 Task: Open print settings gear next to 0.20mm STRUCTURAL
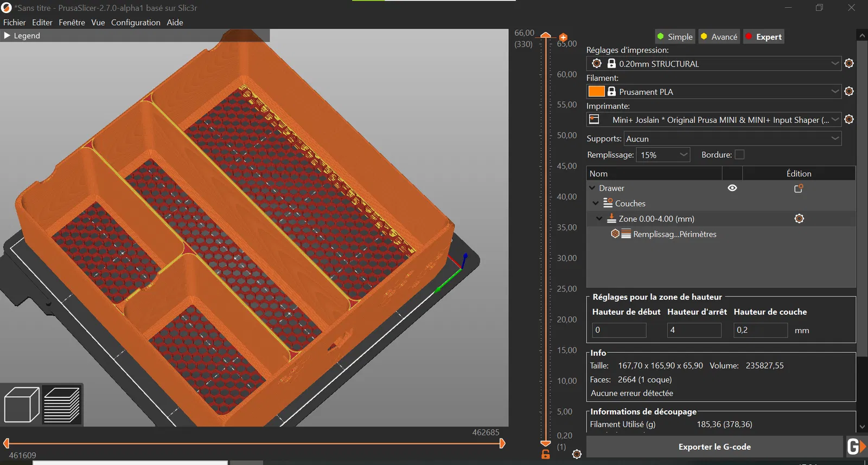click(x=849, y=63)
